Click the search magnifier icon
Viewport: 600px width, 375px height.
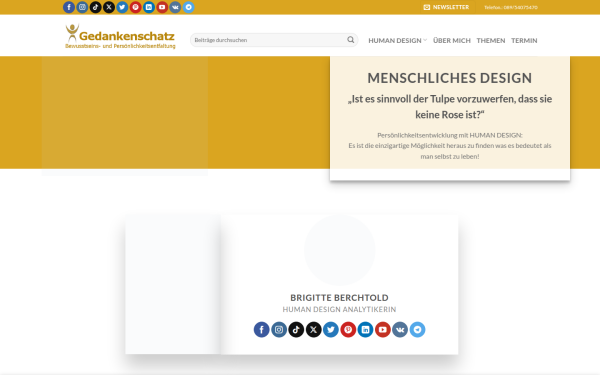pyautogui.click(x=351, y=40)
